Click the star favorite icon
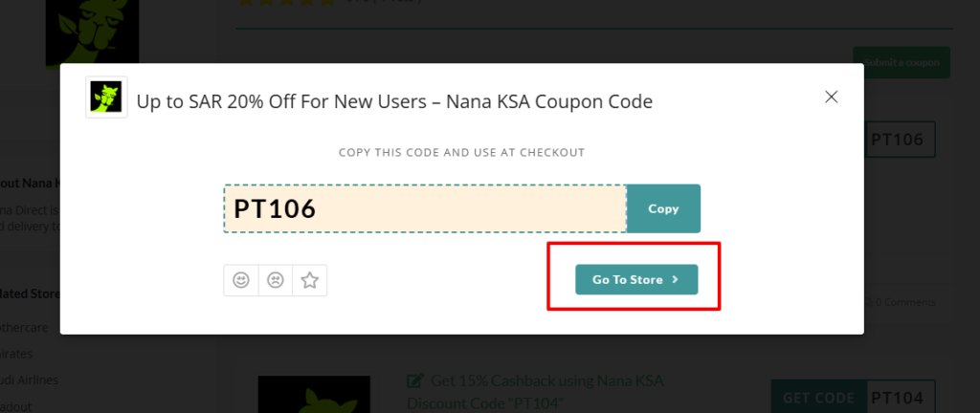 click(310, 280)
